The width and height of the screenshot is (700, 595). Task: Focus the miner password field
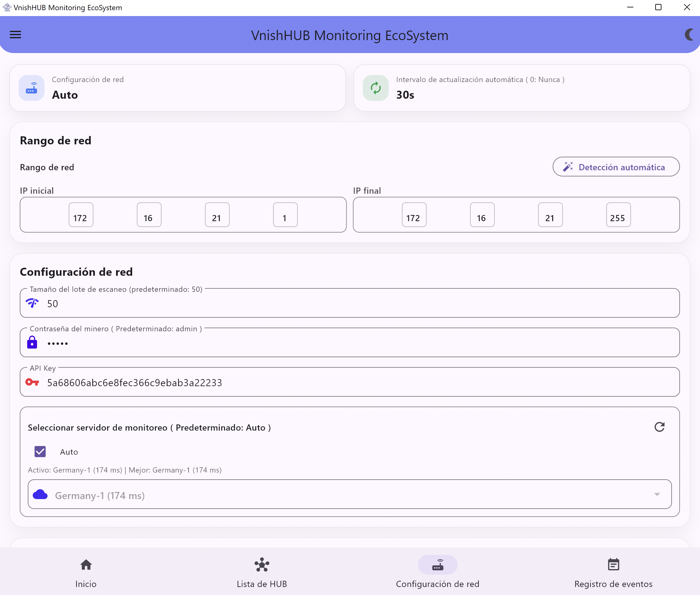(x=350, y=342)
